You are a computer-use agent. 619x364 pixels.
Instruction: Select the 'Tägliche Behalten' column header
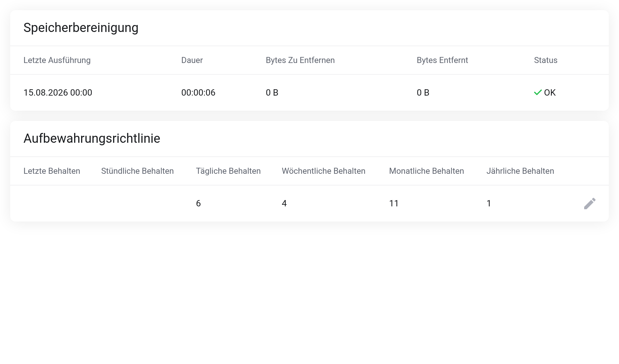(228, 171)
